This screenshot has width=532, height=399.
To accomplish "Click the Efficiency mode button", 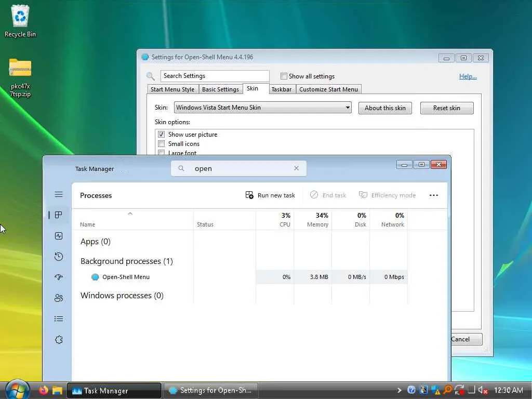I will (387, 195).
